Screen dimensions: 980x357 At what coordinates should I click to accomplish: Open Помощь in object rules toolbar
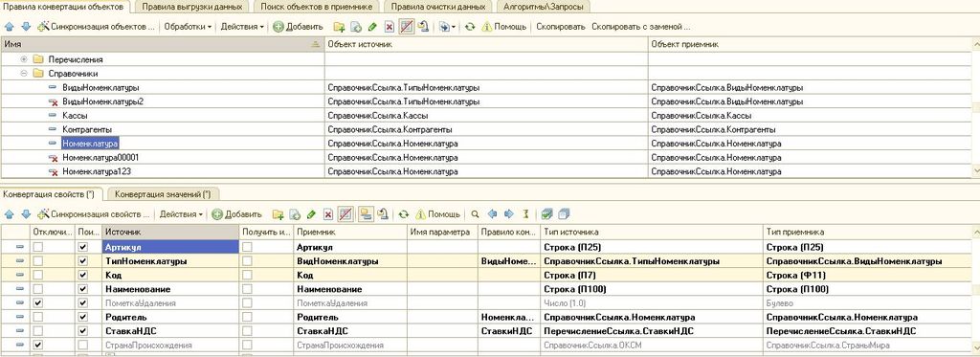504,27
